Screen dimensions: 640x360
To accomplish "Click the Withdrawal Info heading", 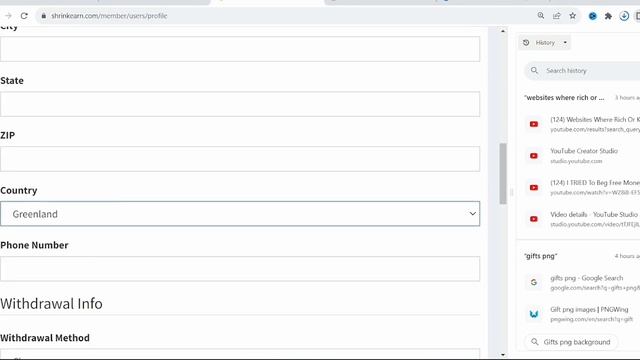I will tap(51, 304).
